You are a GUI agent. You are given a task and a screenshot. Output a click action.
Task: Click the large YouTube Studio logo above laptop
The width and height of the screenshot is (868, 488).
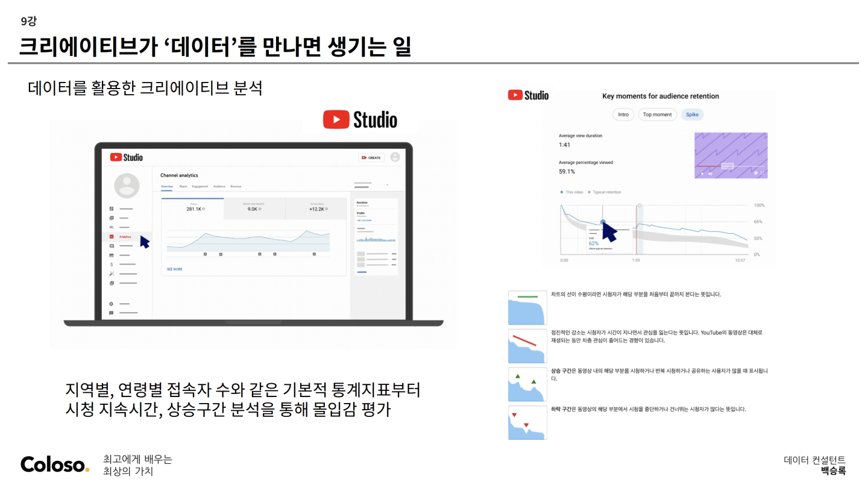(360, 119)
